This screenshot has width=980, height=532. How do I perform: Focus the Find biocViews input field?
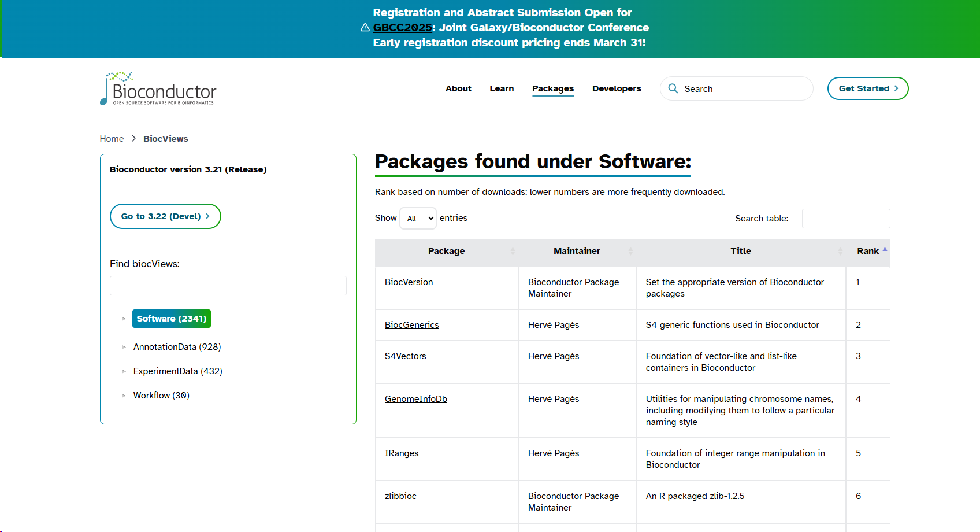click(228, 286)
